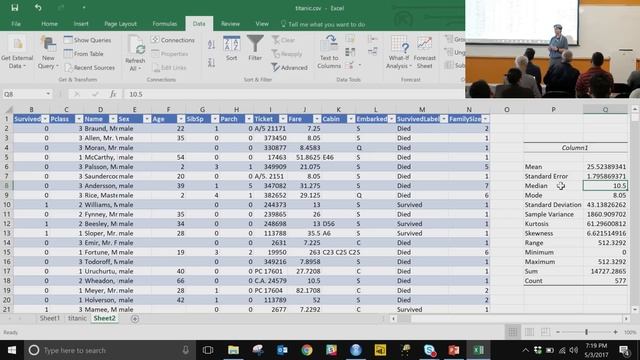Switch to Page Break Preview icon
This screenshot has width=640, height=360.
pyautogui.click(x=545, y=332)
